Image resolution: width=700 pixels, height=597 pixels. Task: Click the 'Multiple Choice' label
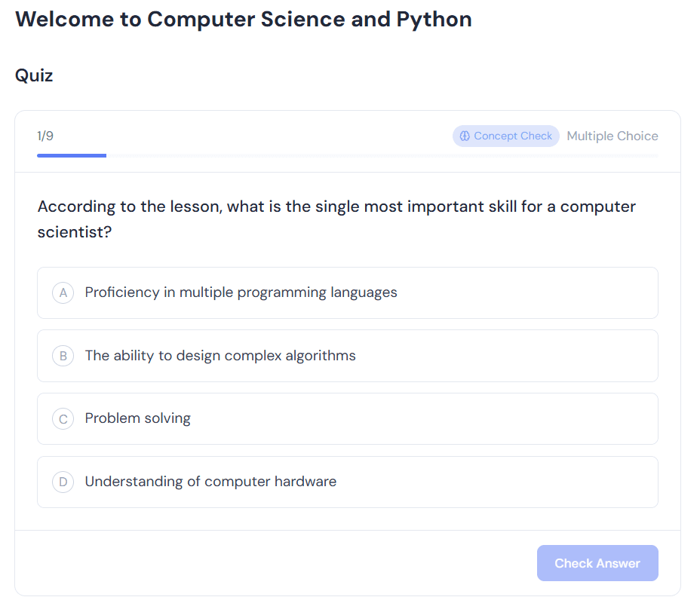coord(612,136)
